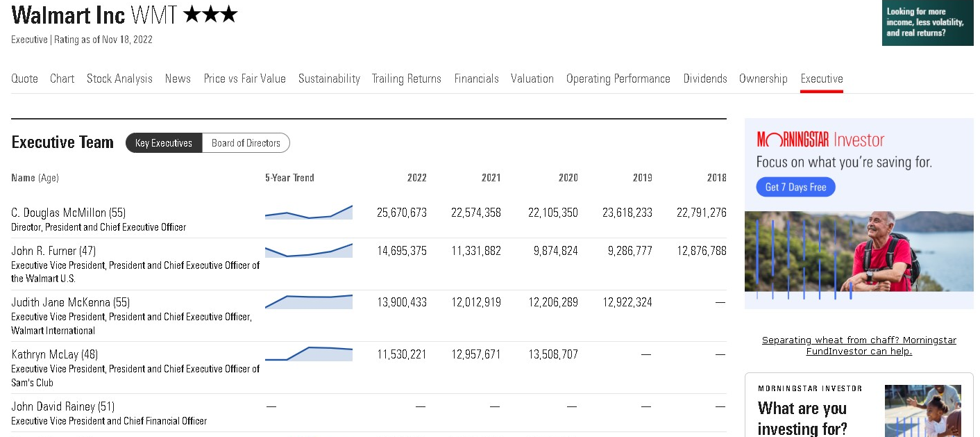Open the Quote tab
Image resolution: width=980 pixels, height=437 pixels.
coord(24,79)
